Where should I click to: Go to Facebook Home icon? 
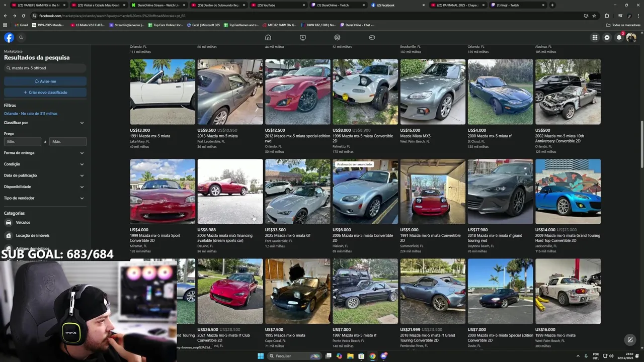268,37
